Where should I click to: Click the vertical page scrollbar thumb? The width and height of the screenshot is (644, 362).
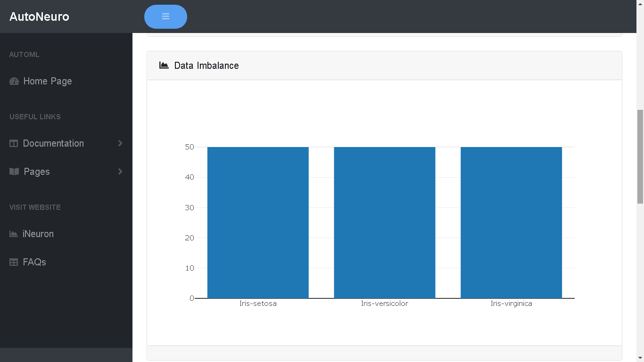[640, 156]
